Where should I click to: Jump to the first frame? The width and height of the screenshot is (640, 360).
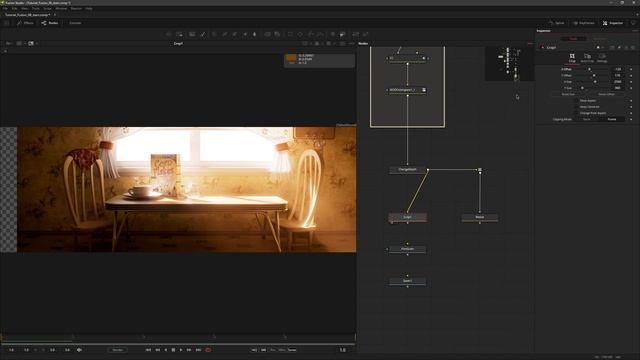[148, 350]
